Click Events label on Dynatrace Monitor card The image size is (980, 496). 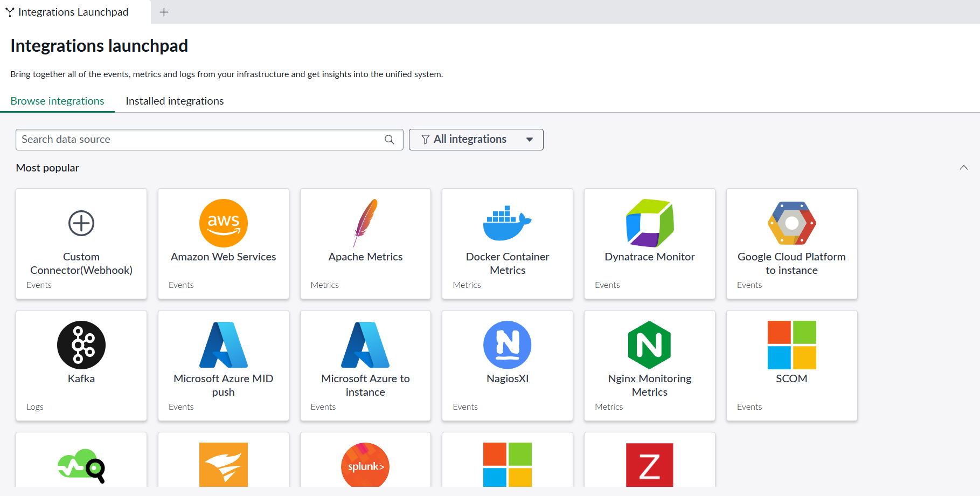tap(607, 285)
